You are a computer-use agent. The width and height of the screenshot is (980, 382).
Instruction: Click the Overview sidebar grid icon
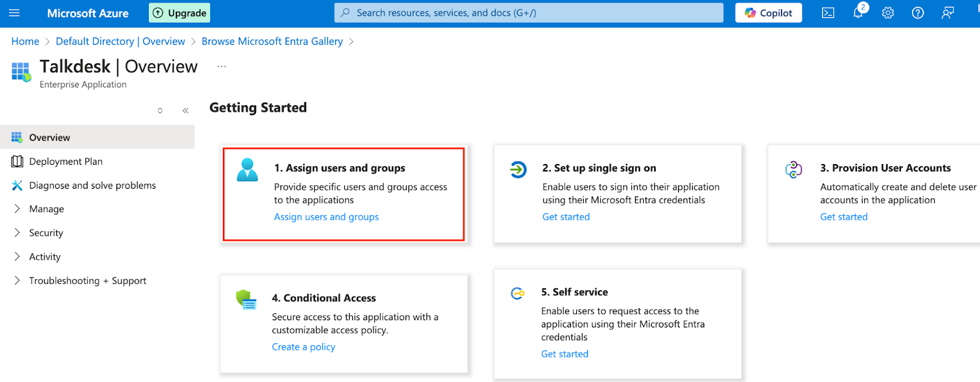tap(17, 137)
